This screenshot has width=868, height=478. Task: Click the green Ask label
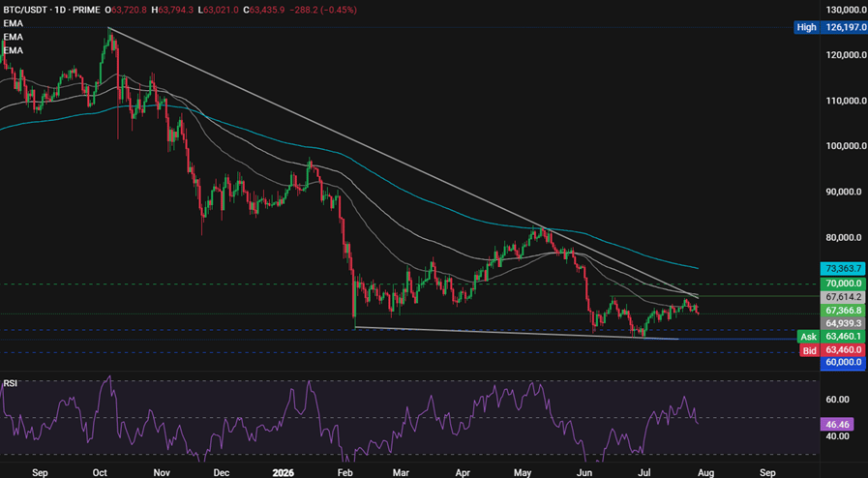tap(808, 337)
